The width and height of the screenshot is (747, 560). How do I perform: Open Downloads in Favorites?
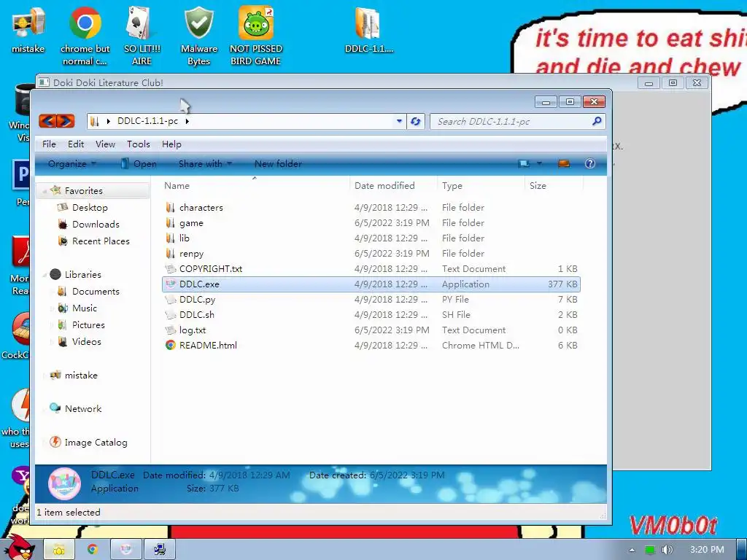pos(88,225)
